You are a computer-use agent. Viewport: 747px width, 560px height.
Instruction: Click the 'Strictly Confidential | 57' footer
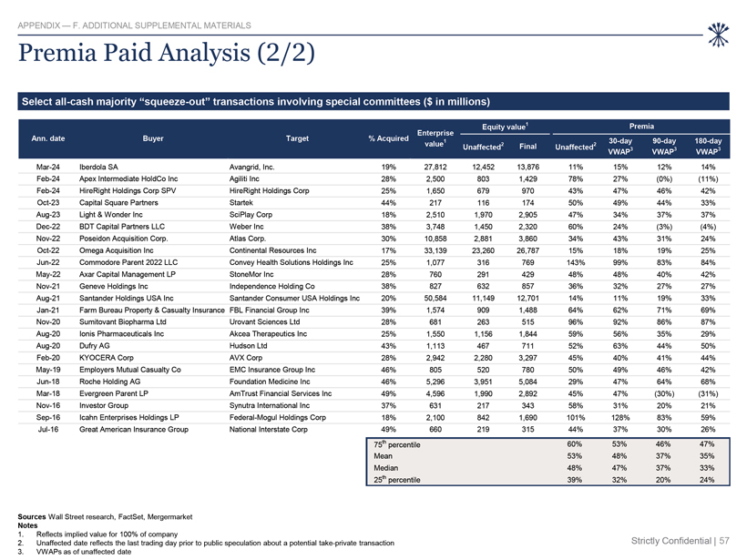pos(680,541)
